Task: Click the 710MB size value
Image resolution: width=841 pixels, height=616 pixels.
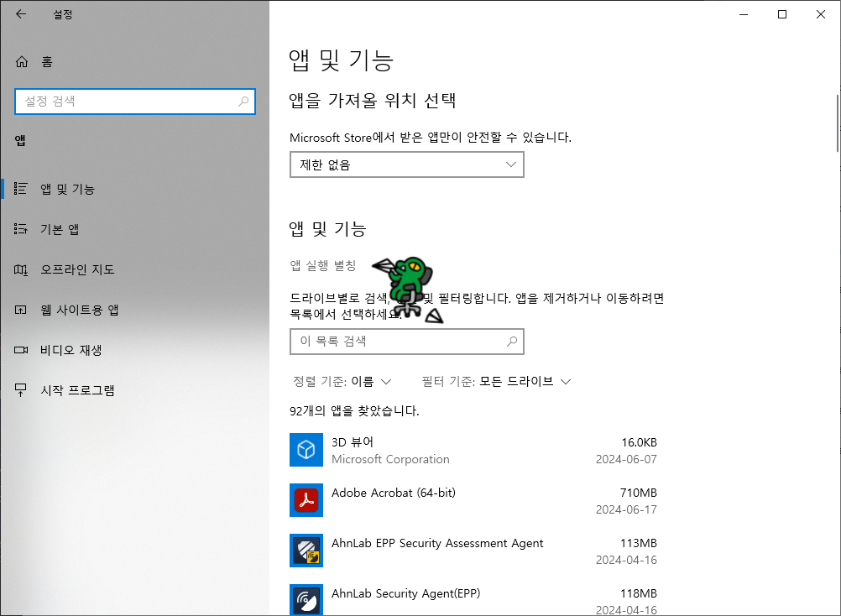Action: click(x=638, y=493)
